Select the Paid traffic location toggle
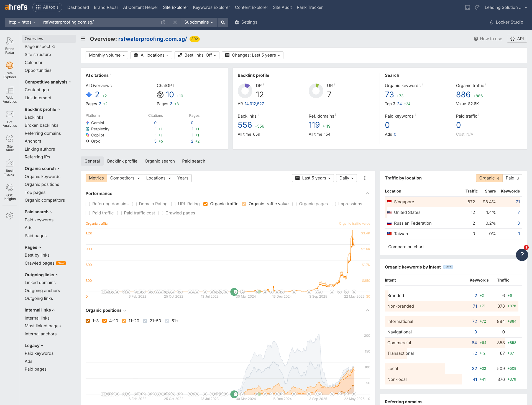This screenshot has height=405, width=532. tap(512, 178)
